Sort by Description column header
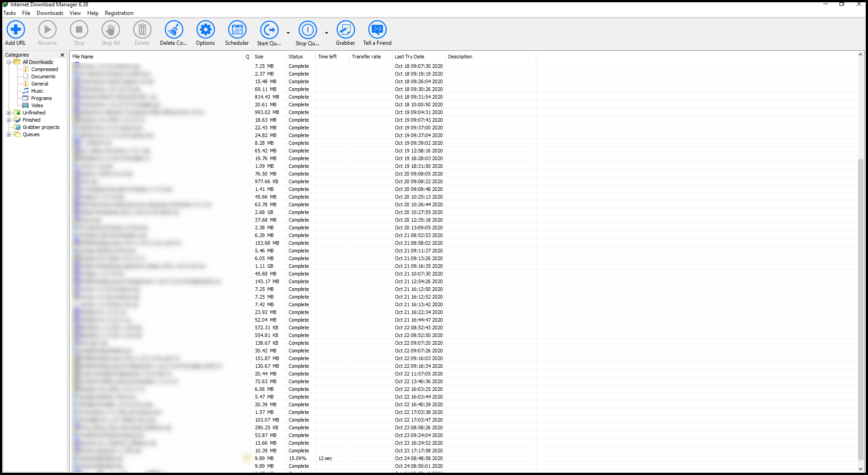This screenshot has height=475, width=868. [491, 57]
